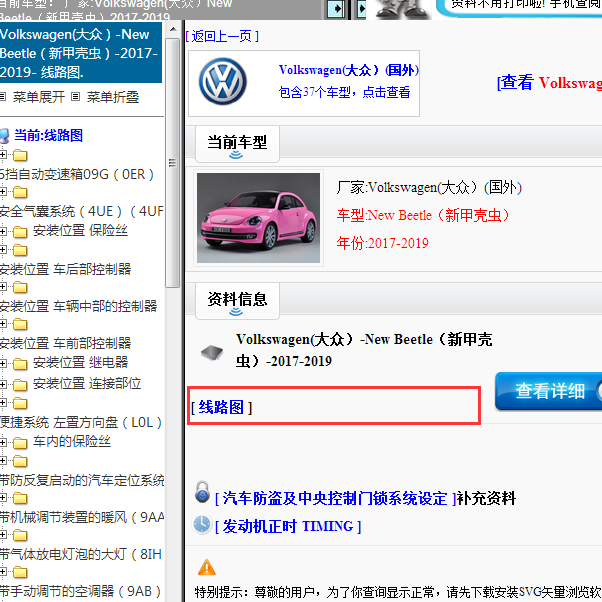Expand the 车内的保险丝 tree node
602x602 pixels.
3,443
